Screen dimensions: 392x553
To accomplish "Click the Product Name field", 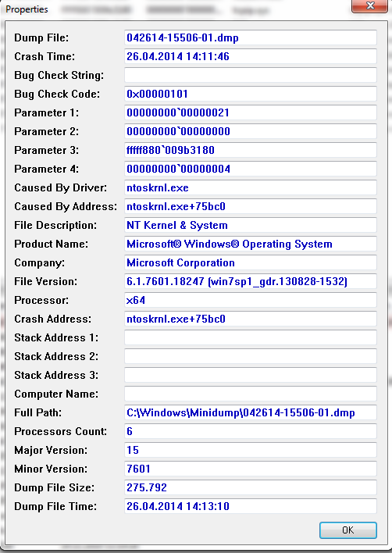I will pos(251,244).
